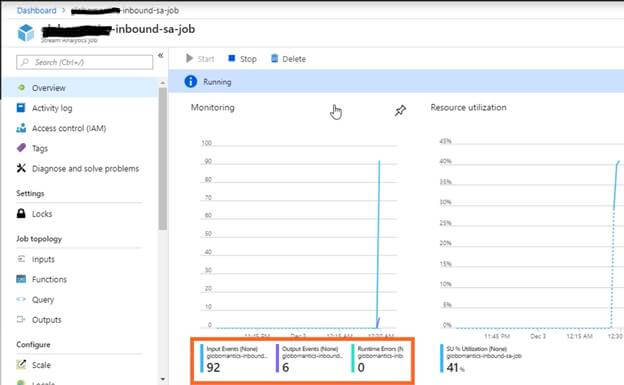Click the Stream Analytics job cube icon
The image size is (624, 385).
(x=26, y=32)
